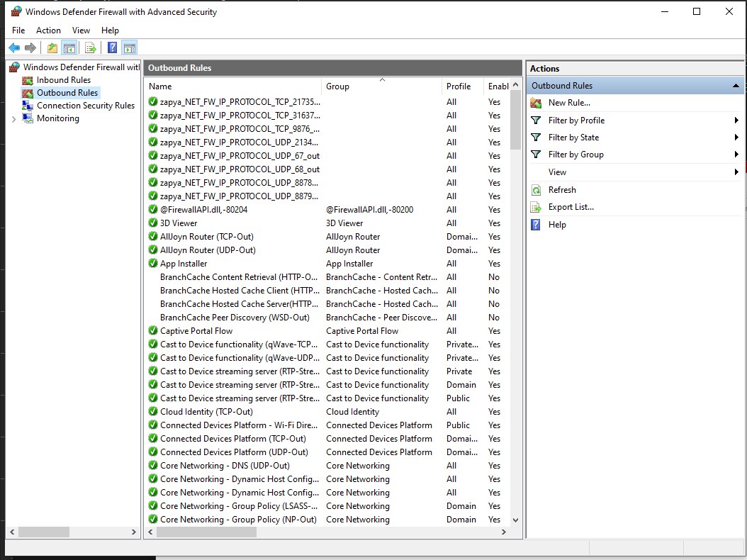Open the View submenu arrow in Actions

click(x=736, y=172)
